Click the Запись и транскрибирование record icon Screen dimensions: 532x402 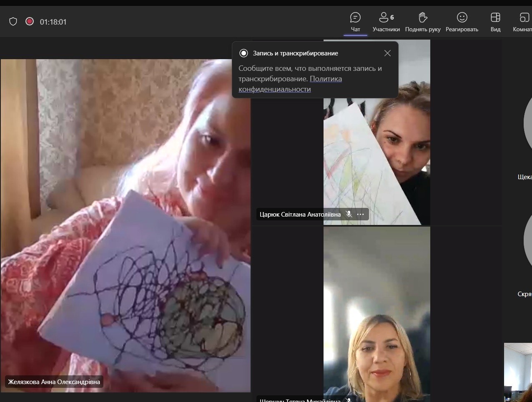tap(243, 53)
